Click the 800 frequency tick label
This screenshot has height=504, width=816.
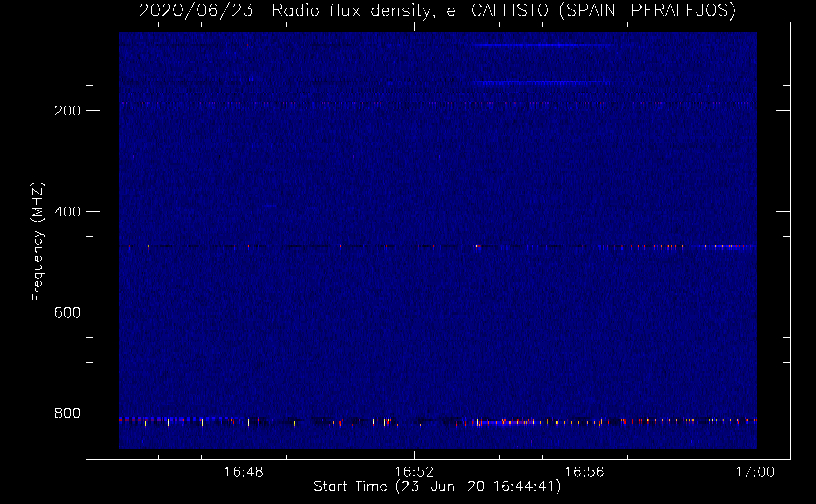68,413
